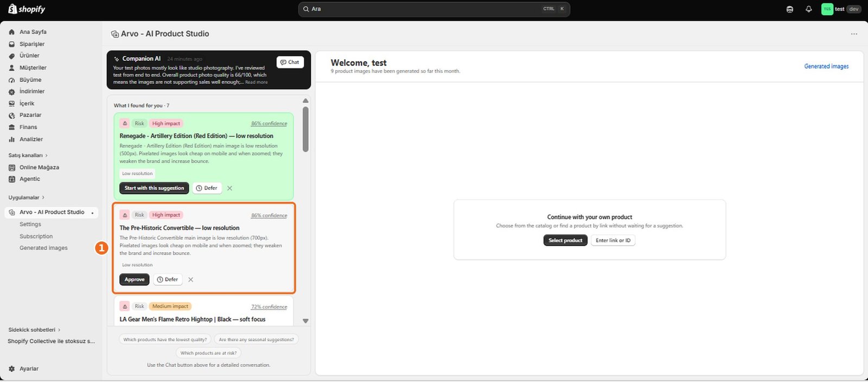This screenshot has width=868, height=382.
Task: Click the suggestions list scrollbar thumb
Action: tap(305, 129)
